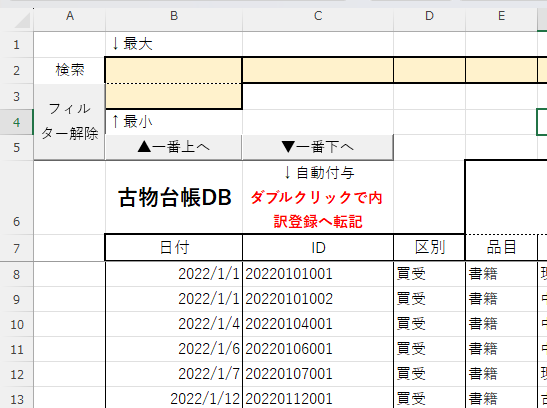The width and height of the screenshot is (547, 408).
Task: Select column B header
Action: tap(174, 16)
